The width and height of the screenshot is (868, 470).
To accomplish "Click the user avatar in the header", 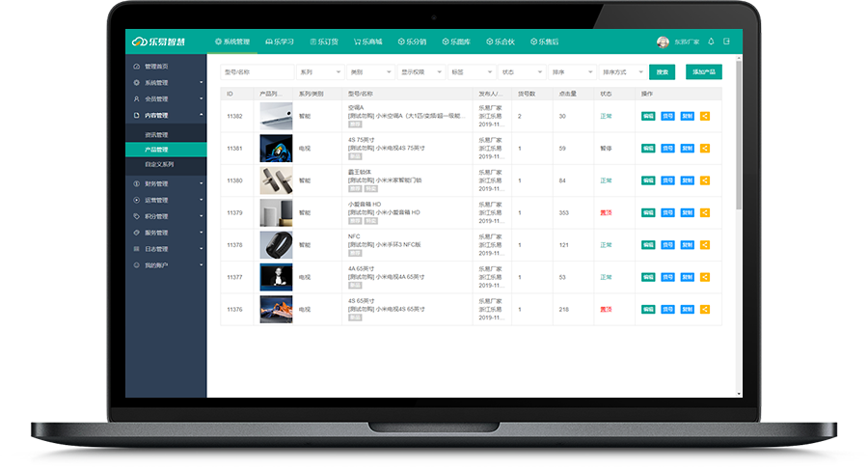I will pyautogui.click(x=663, y=41).
